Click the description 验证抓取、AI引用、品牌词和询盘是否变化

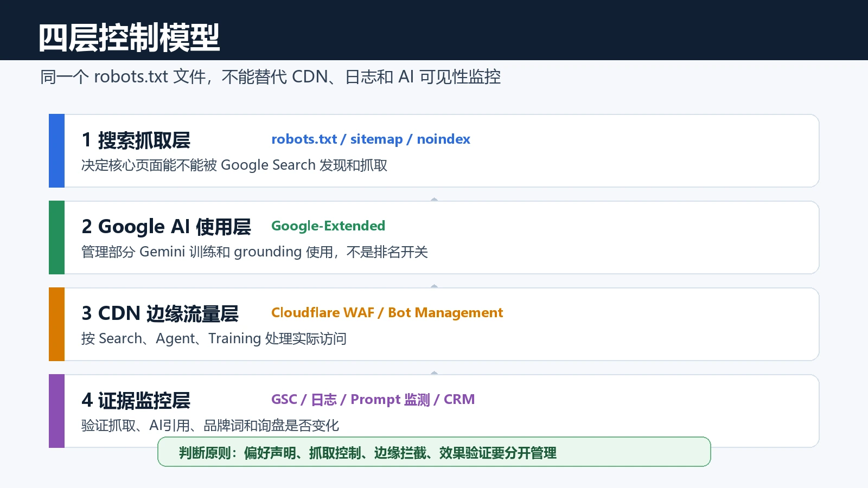point(210,425)
